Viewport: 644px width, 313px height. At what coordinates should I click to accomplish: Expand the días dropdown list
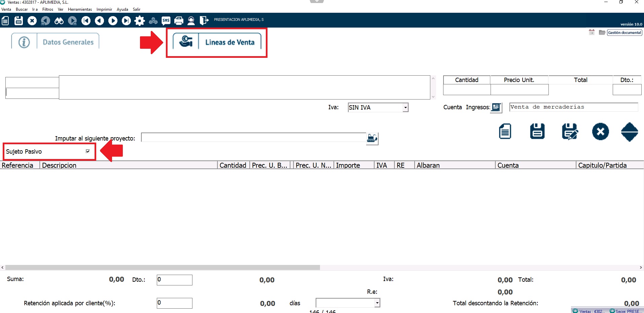[x=377, y=303]
